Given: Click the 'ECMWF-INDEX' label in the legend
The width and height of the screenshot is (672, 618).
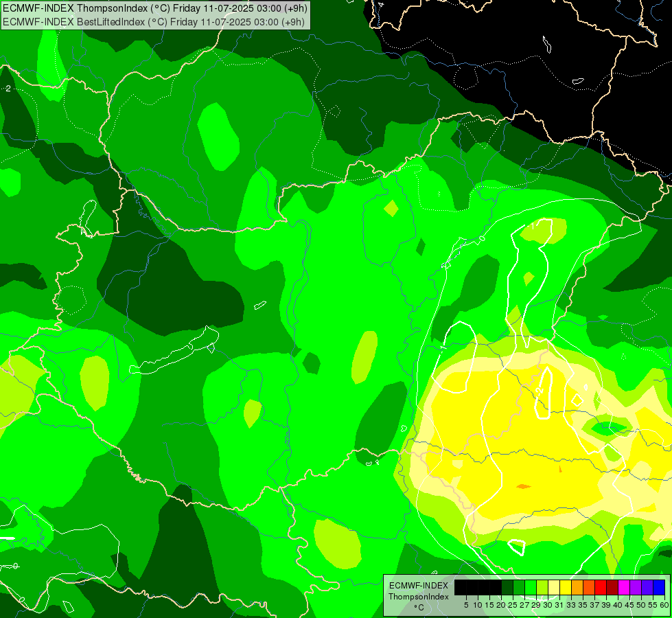Looking at the screenshot, I should point(419,586).
